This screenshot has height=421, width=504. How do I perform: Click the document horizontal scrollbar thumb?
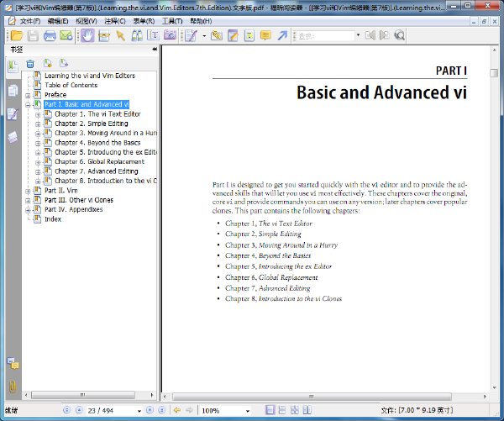[312, 397]
